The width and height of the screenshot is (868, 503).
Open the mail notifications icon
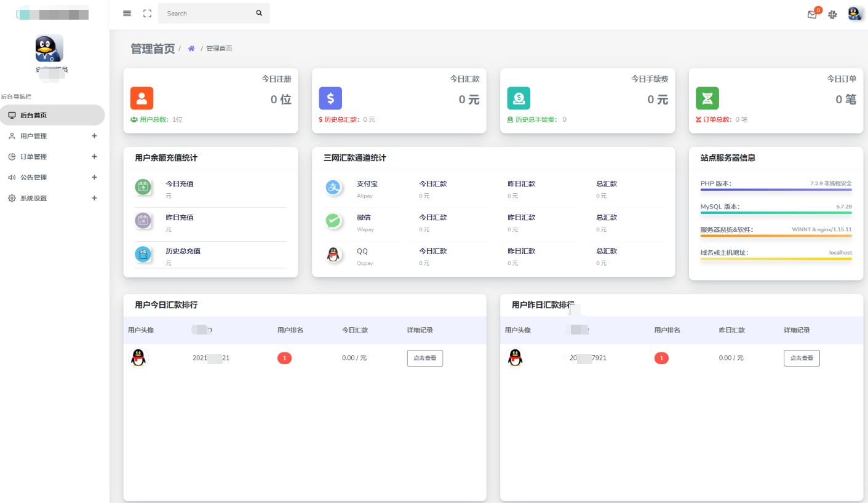[813, 14]
